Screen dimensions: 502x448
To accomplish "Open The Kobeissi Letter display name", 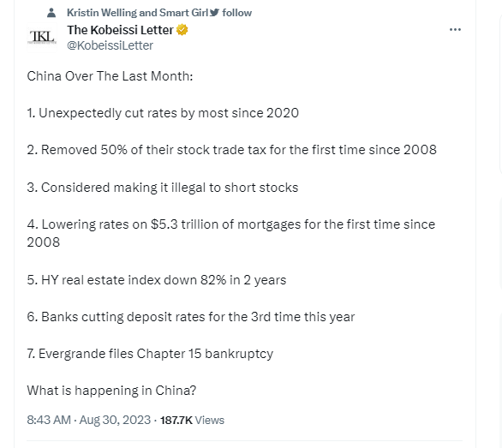I will coord(120,30).
